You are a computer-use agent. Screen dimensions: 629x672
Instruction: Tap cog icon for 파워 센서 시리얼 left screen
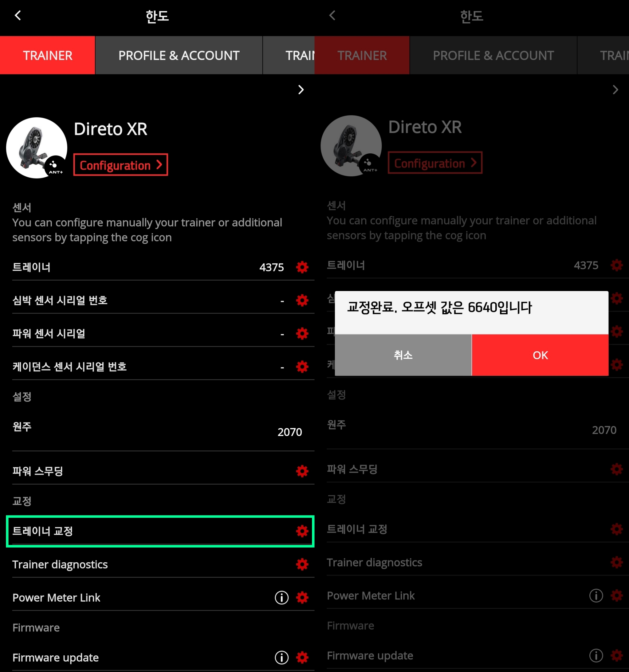coord(302,333)
